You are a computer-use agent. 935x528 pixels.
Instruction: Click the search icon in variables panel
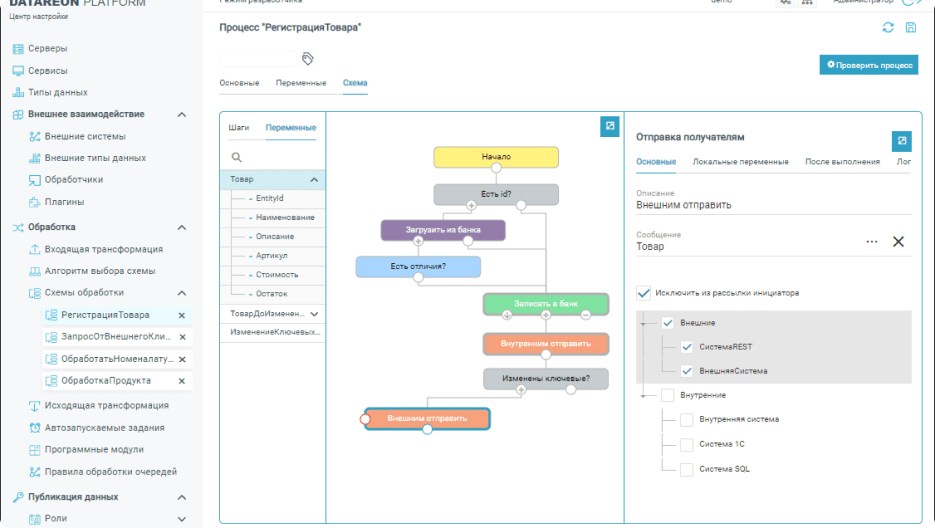tap(237, 157)
